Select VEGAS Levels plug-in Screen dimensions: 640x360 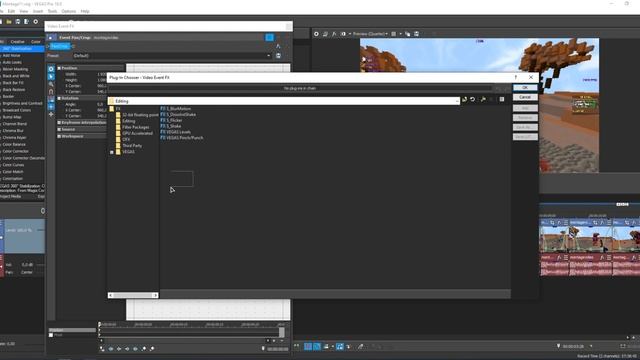176,132
